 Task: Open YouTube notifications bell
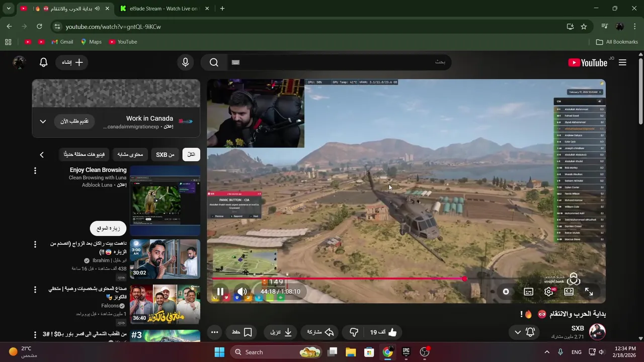(44, 62)
